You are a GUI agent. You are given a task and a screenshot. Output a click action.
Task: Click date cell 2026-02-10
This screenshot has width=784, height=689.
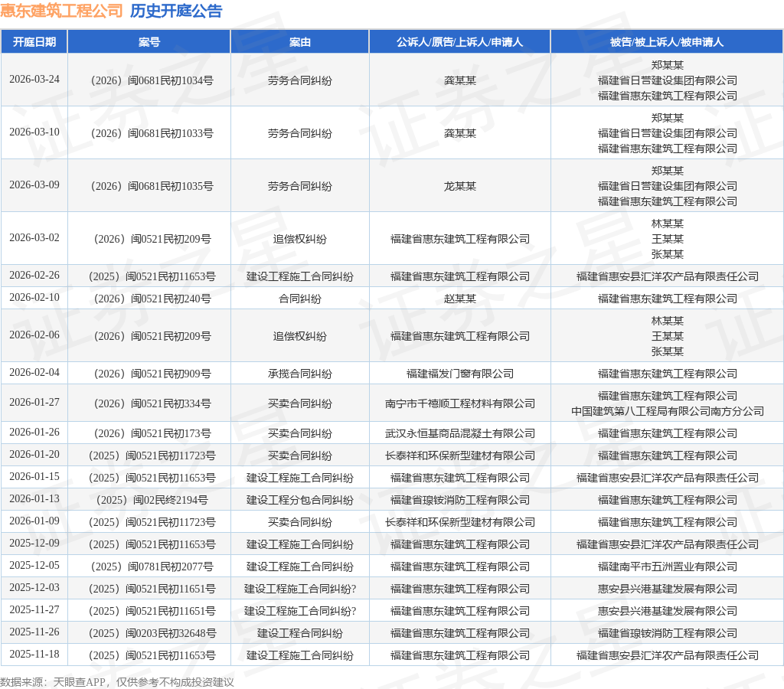(34, 298)
